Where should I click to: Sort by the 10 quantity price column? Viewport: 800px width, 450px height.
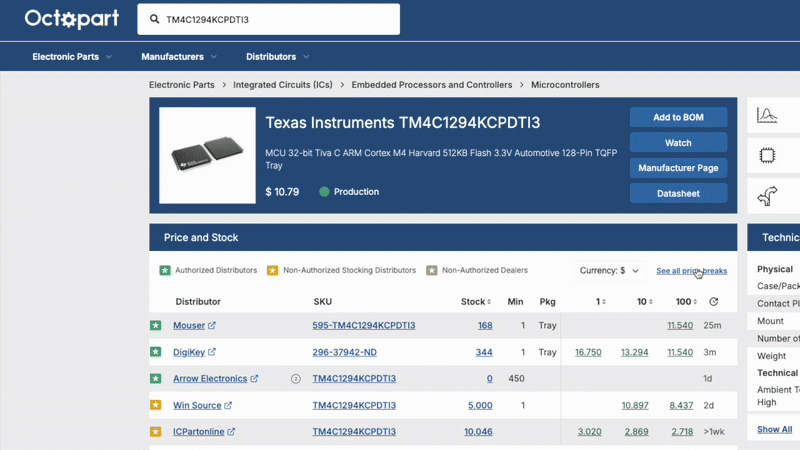[x=645, y=302]
